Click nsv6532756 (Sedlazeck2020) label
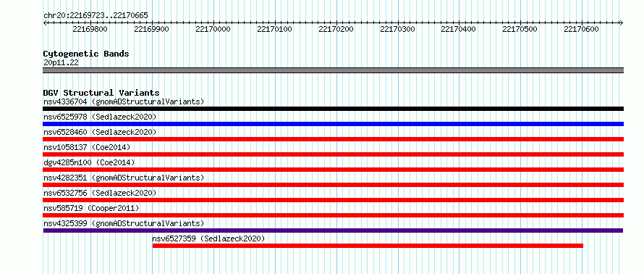Viewport: 644px width, 274px height. tap(100, 193)
